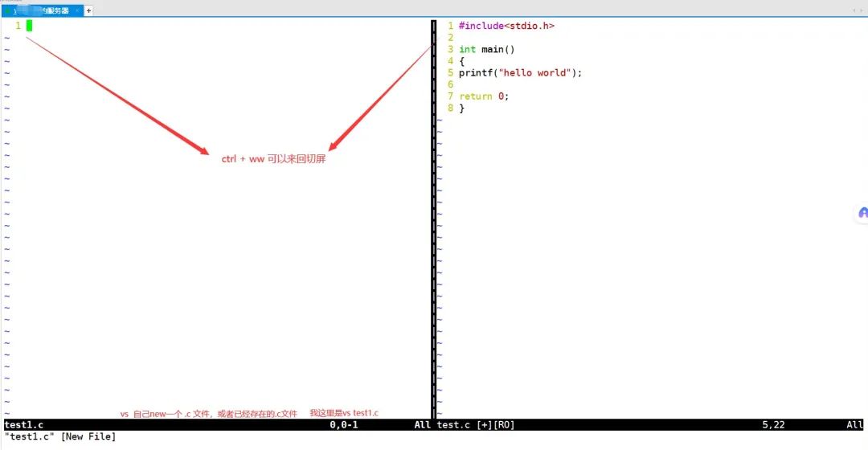The image size is (868, 450).
Task: Click the int main() line
Action: (x=486, y=49)
